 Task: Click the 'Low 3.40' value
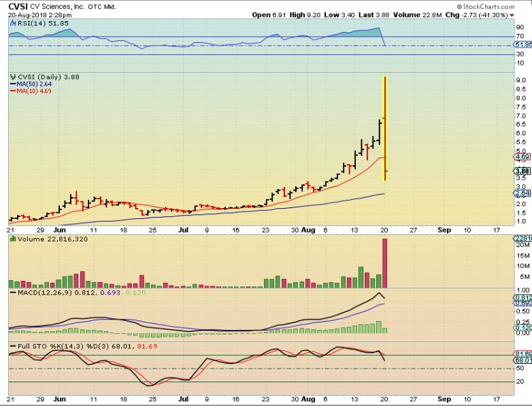pos(339,15)
